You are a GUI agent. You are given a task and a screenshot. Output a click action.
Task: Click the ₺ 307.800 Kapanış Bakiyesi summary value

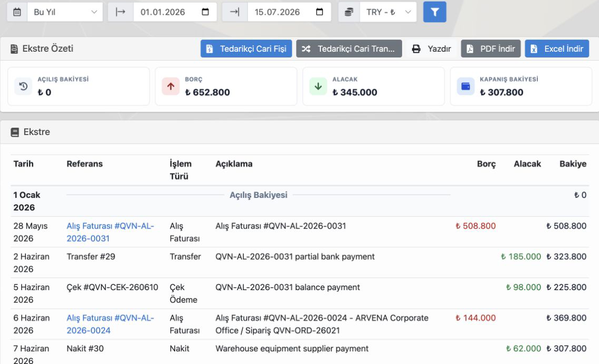pyautogui.click(x=501, y=92)
